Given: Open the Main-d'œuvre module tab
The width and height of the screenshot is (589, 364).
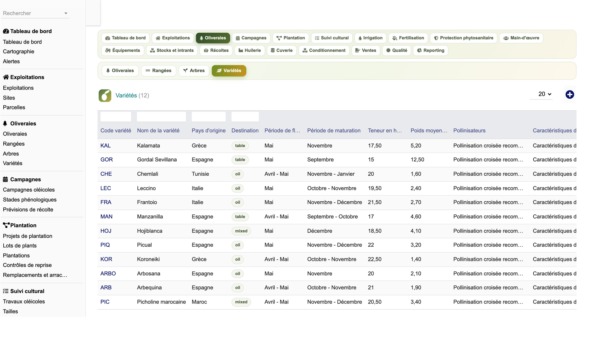Looking at the screenshot, I should 521,38.
